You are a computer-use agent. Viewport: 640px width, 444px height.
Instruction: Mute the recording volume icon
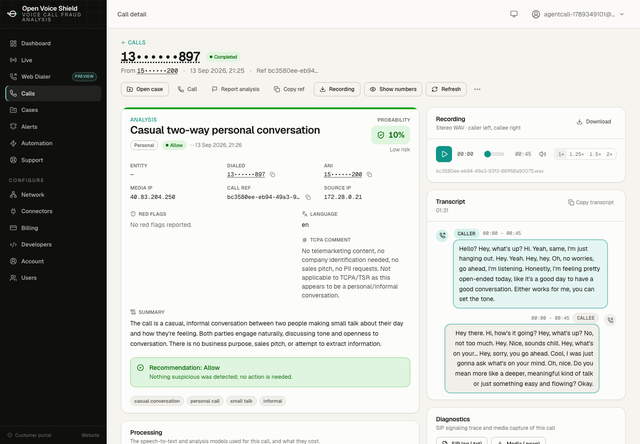[x=542, y=154]
